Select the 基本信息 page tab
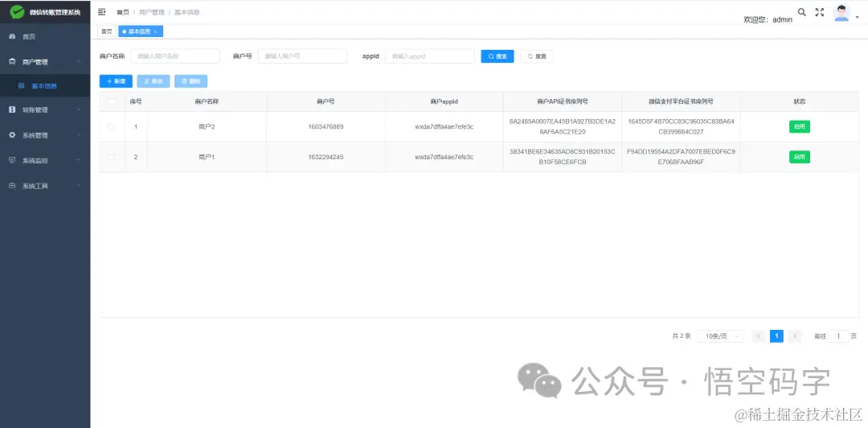 [x=140, y=31]
